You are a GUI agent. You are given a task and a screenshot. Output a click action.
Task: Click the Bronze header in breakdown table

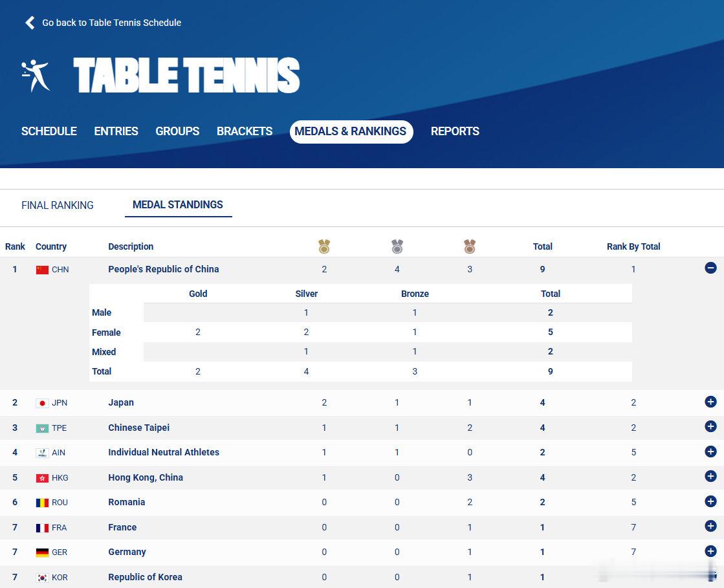(415, 294)
